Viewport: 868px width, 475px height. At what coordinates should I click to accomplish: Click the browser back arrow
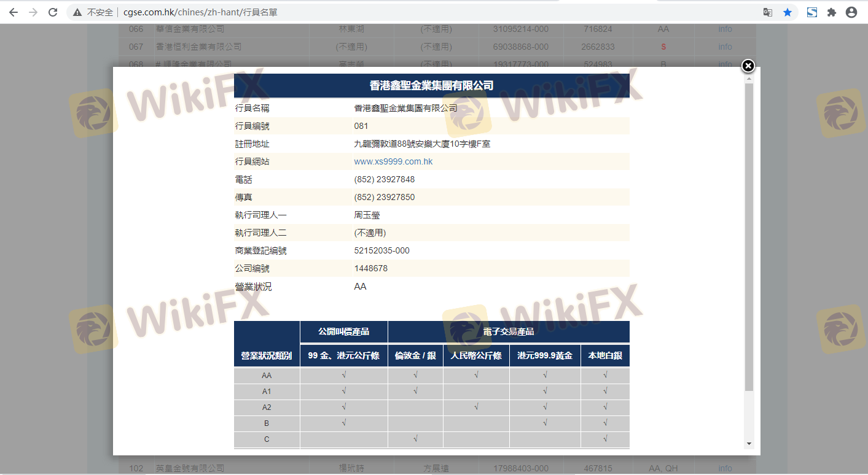click(13, 12)
